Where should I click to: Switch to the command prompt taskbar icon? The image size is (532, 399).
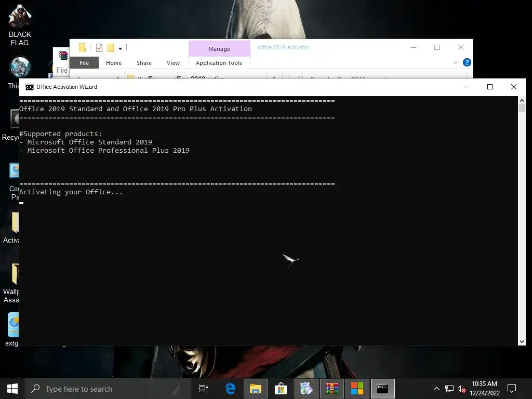(x=382, y=389)
